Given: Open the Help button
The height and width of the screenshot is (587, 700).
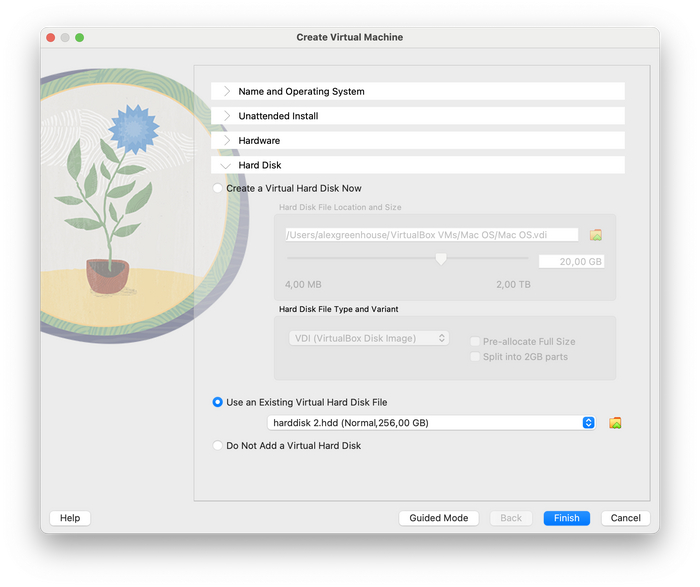Looking at the screenshot, I should [x=70, y=518].
